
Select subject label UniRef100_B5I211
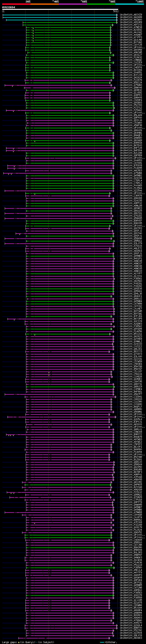pos(131,334)
